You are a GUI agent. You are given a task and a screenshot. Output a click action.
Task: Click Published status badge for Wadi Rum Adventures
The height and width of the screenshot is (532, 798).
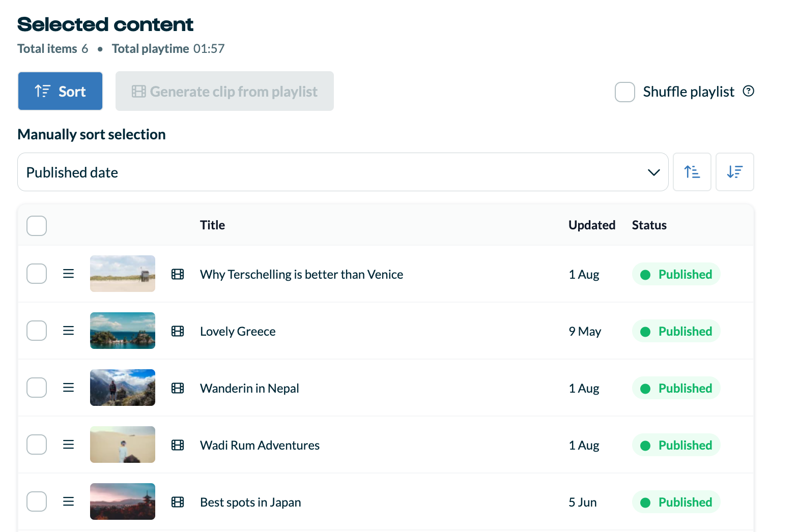(676, 445)
